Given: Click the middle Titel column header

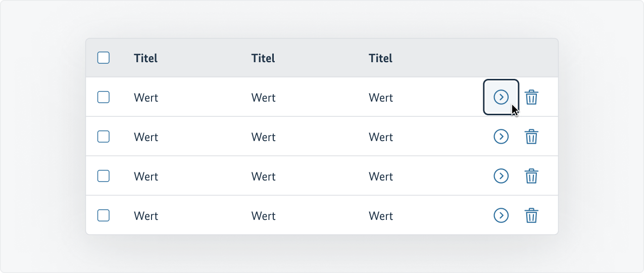Looking at the screenshot, I should [263, 58].
